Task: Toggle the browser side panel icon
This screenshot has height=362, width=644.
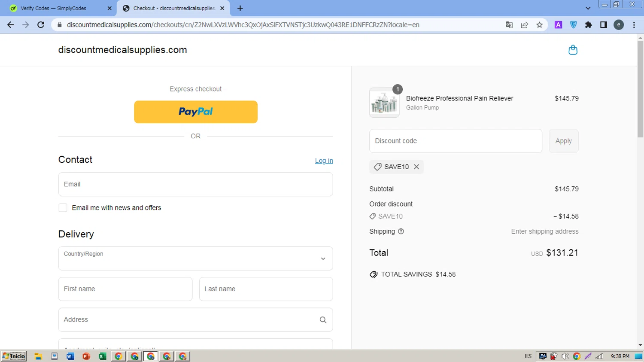Action: pyautogui.click(x=604, y=25)
